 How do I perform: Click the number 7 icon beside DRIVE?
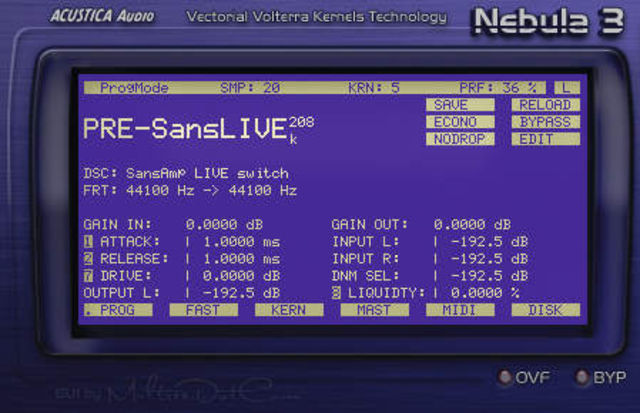click(88, 276)
